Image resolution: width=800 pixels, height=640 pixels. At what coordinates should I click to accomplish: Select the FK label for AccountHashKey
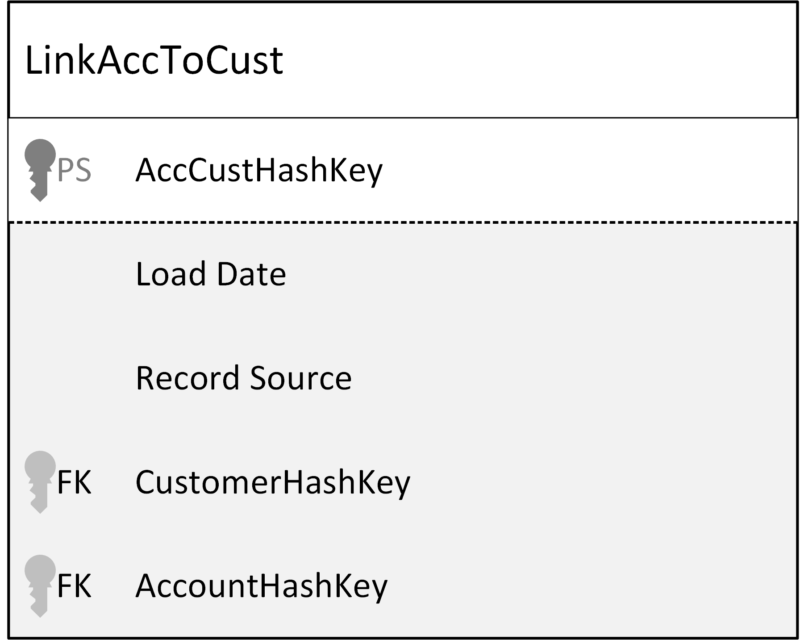click(x=74, y=586)
